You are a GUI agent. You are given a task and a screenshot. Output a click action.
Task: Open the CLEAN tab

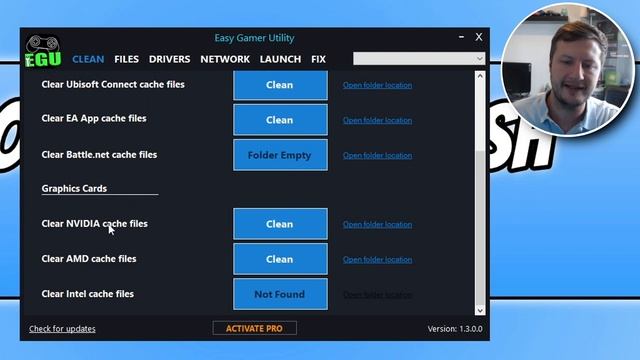(88, 59)
